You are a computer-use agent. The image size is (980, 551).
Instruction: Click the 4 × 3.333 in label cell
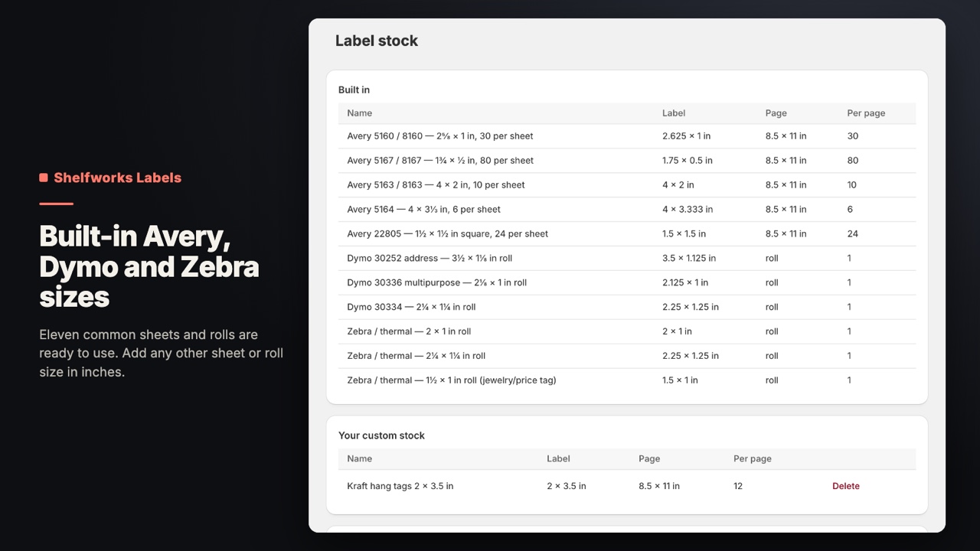pos(688,210)
